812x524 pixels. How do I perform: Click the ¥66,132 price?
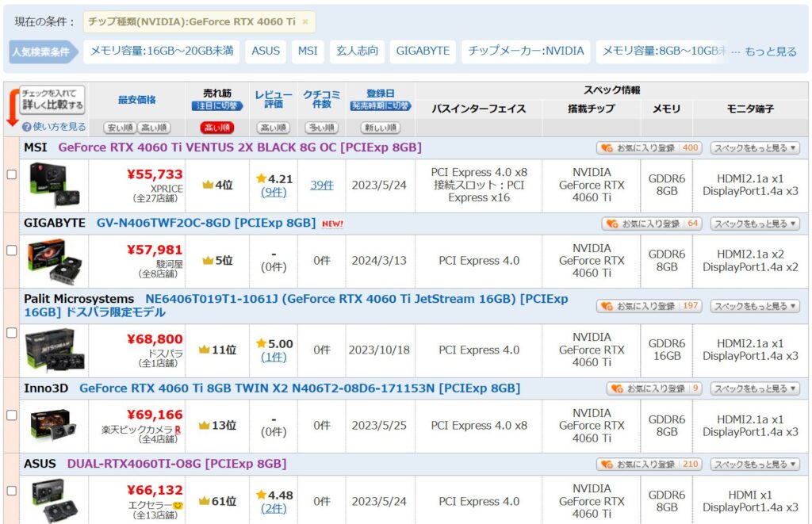click(x=155, y=491)
